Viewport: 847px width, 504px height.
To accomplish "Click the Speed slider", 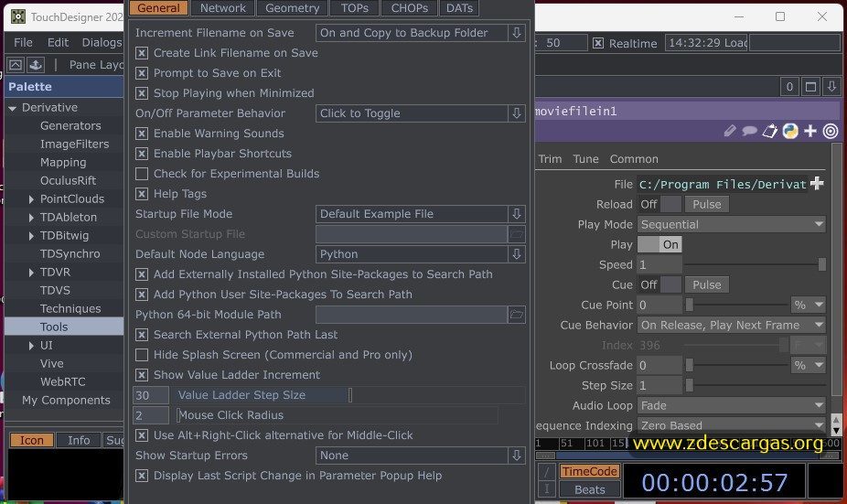I will tap(756, 264).
